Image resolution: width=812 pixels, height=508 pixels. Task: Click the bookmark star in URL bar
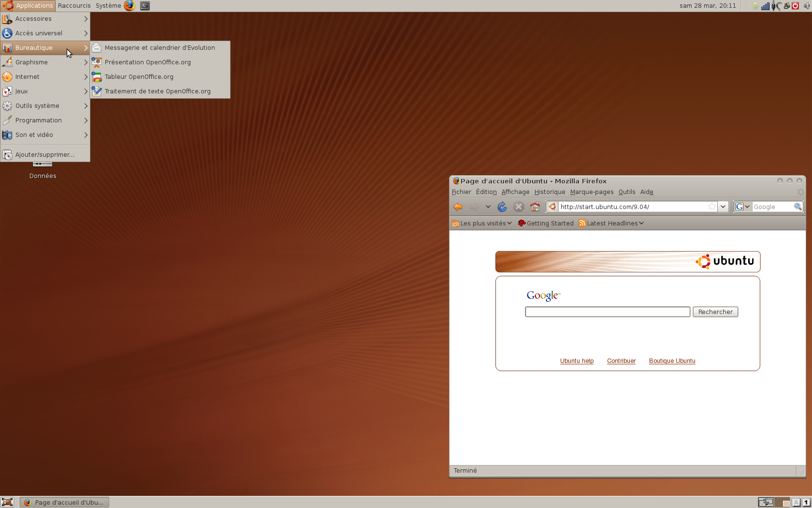pyautogui.click(x=712, y=207)
